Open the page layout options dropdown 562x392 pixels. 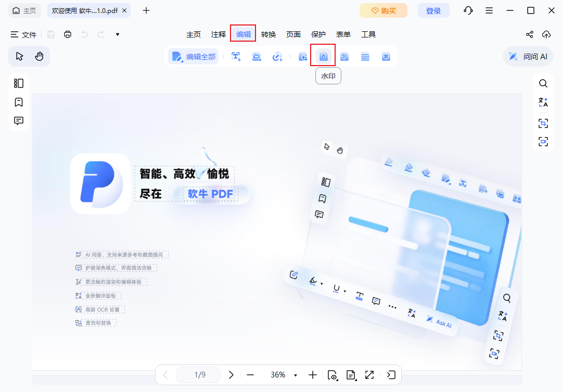pyautogui.click(x=351, y=375)
